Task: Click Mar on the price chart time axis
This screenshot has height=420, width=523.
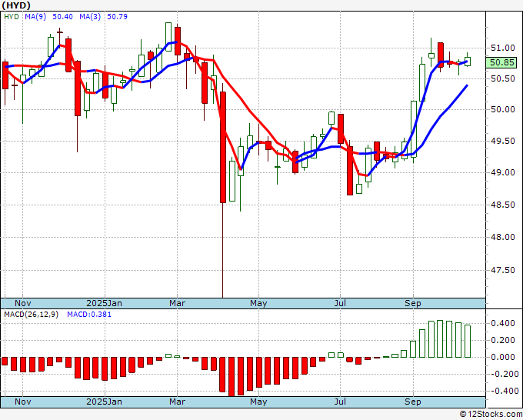Action: pos(177,303)
